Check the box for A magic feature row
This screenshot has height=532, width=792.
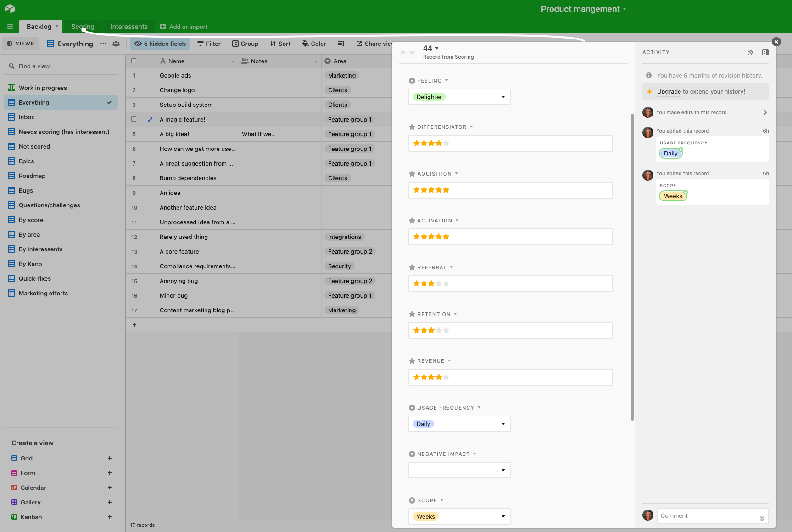pos(134,119)
